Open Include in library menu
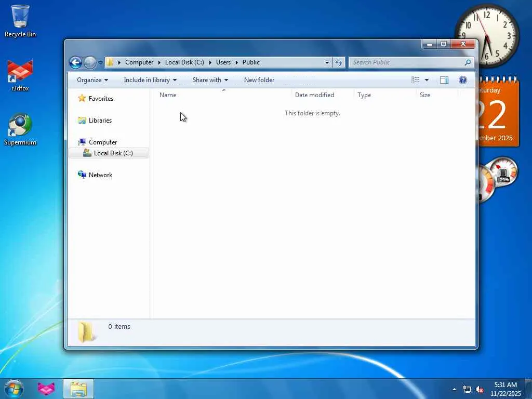Screen dimensions: 532x399 pyautogui.click(x=150, y=80)
